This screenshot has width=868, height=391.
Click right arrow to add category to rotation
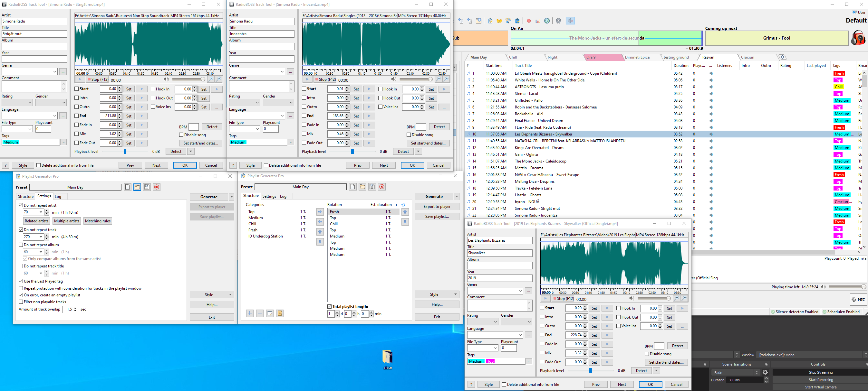[x=320, y=212]
